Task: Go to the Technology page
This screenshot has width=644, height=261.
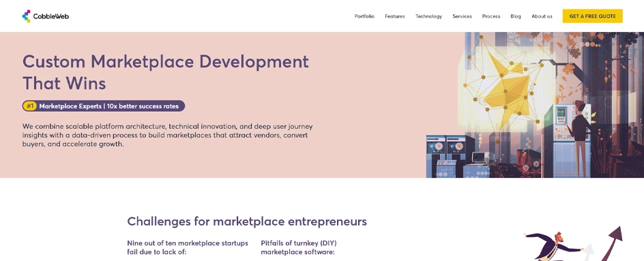Action: (x=428, y=16)
